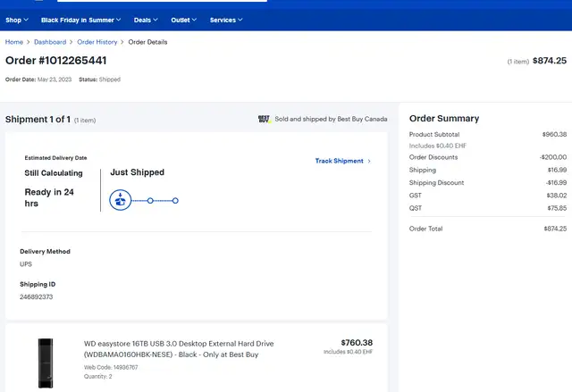Return to Order History breadcrumb
This screenshot has width=572, height=392.
97,42
